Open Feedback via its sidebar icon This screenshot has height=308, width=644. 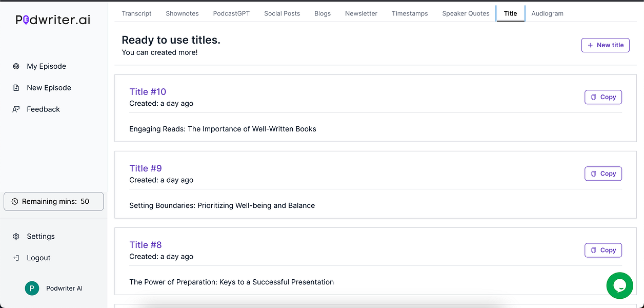[16, 109]
